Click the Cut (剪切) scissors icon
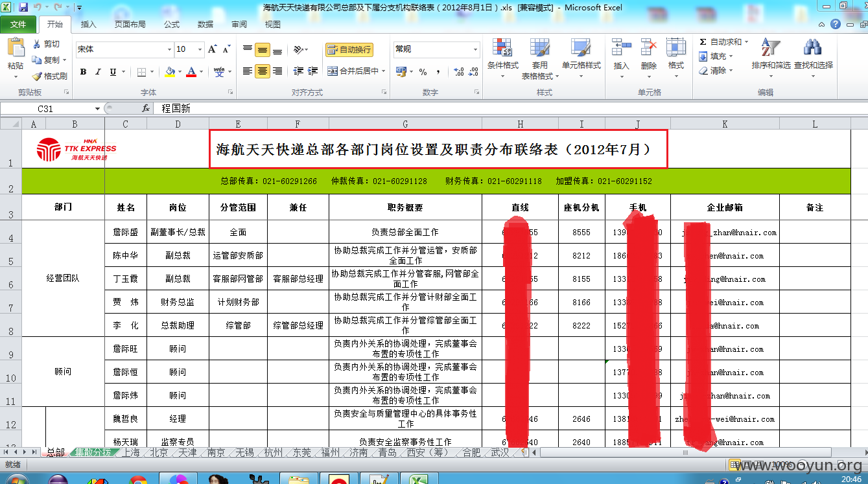 click(37, 44)
